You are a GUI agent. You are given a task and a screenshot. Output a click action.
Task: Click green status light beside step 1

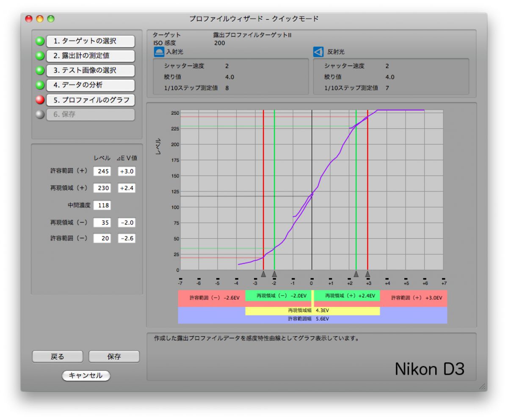click(x=40, y=41)
